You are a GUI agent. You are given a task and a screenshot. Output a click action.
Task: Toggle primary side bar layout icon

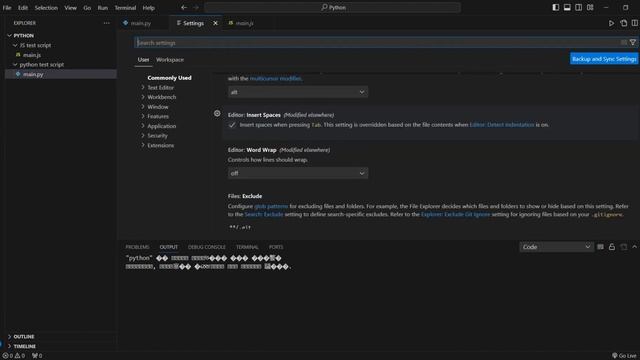coord(556,7)
